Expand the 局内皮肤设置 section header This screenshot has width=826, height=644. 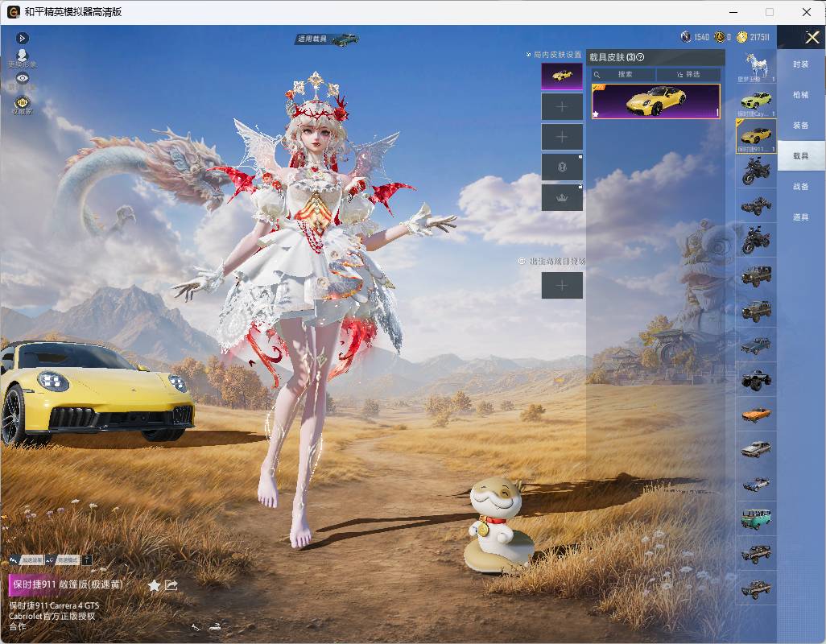pyautogui.click(x=554, y=54)
